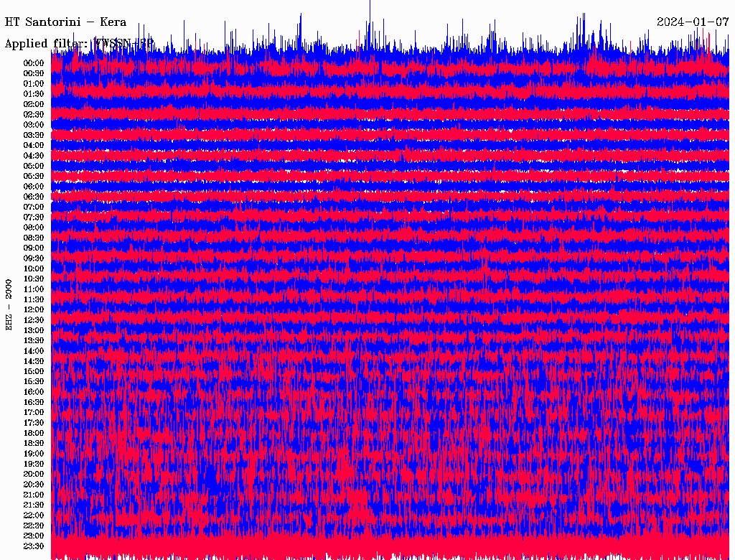
Task: Click the 20:30 time marker
Action: (x=34, y=485)
